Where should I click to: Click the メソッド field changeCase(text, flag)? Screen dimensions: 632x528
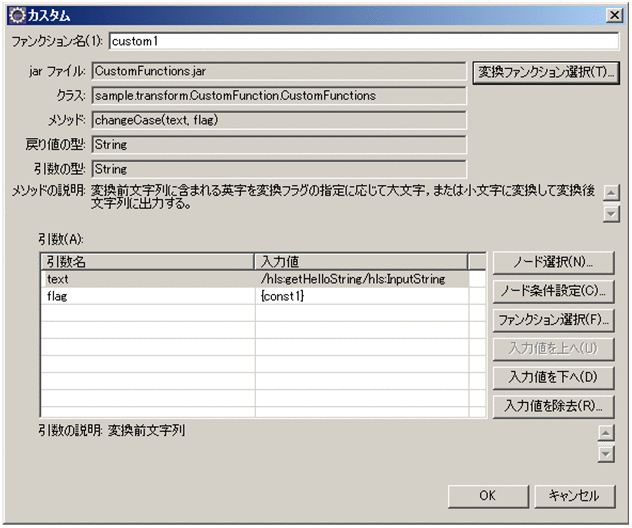[279, 120]
